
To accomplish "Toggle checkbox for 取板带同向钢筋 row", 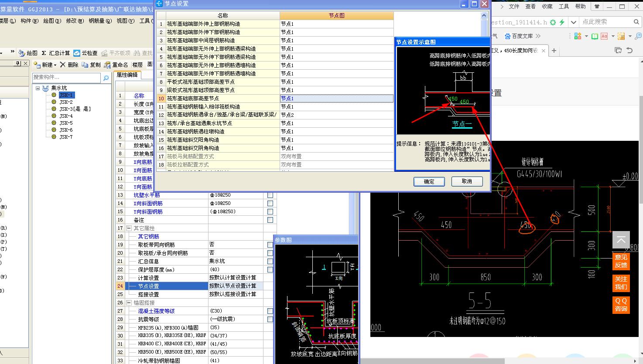I will pos(270,245).
